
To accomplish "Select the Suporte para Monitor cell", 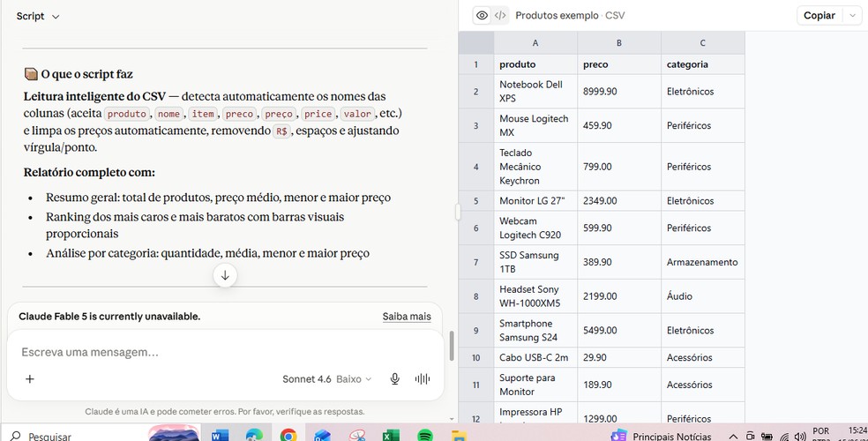I will tap(535, 385).
